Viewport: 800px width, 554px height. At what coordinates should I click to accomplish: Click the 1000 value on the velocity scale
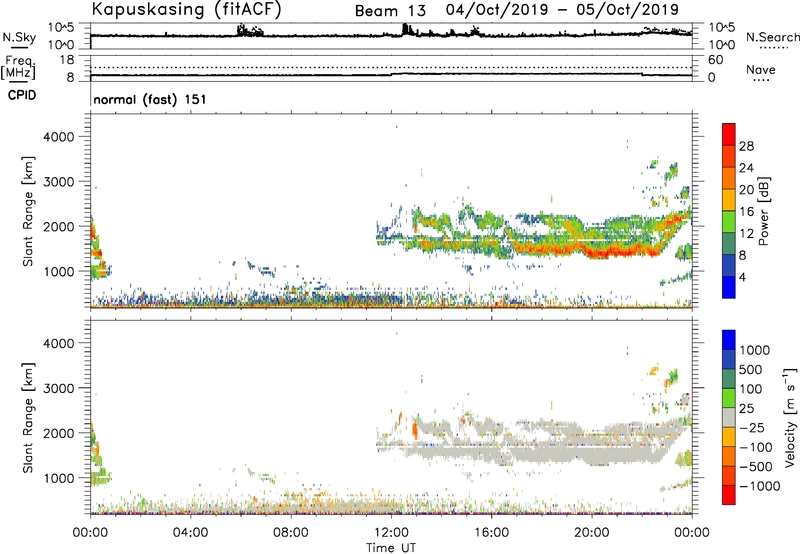click(x=755, y=350)
